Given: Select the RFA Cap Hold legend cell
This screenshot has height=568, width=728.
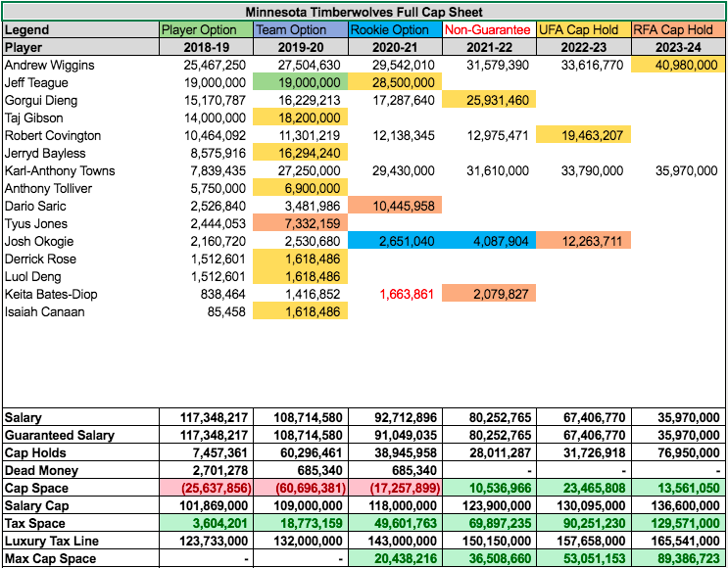Looking at the screenshot, I should pyautogui.click(x=678, y=29).
